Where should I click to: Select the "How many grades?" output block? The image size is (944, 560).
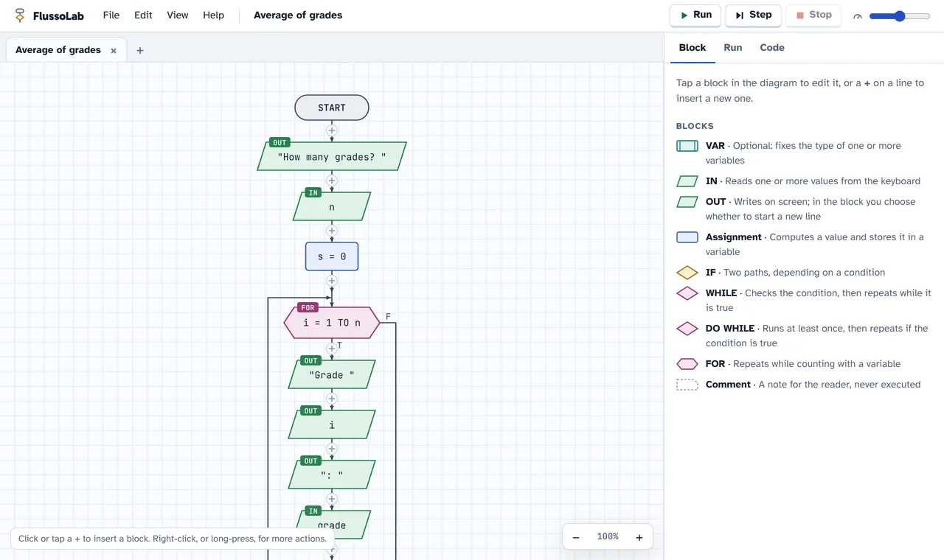332,156
